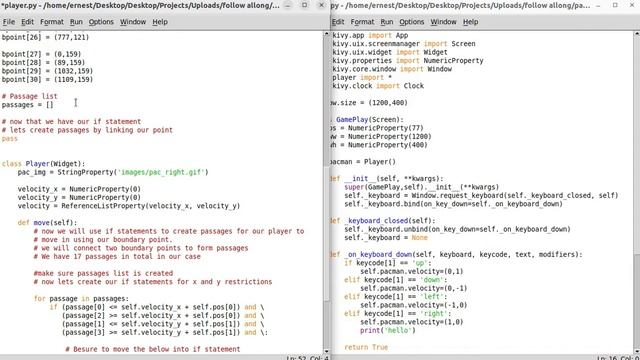Click the scroll-down arrow in player.py scrollbar
The width and height of the screenshot is (640, 360).
coord(327,351)
